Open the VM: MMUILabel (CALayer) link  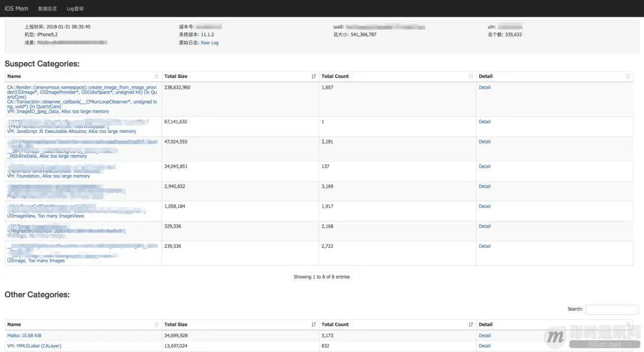(34, 346)
